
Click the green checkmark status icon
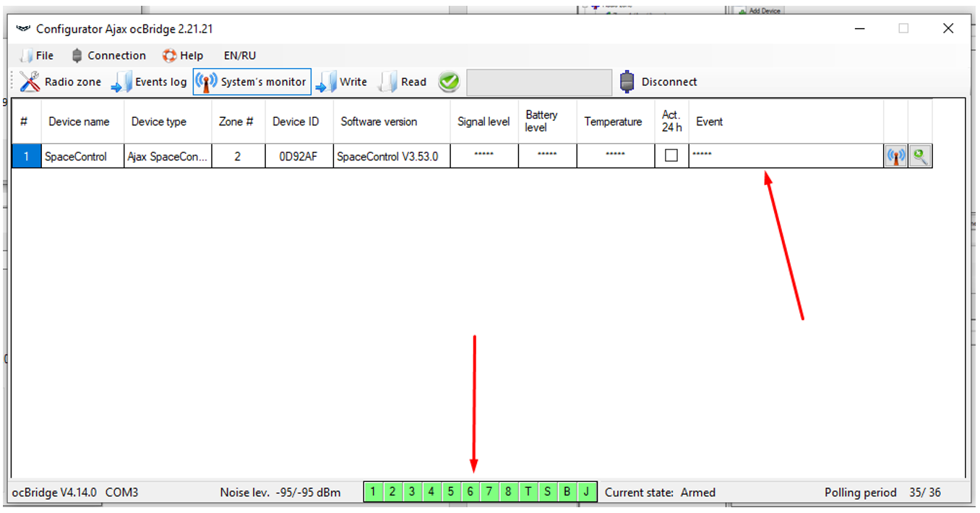point(449,82)
